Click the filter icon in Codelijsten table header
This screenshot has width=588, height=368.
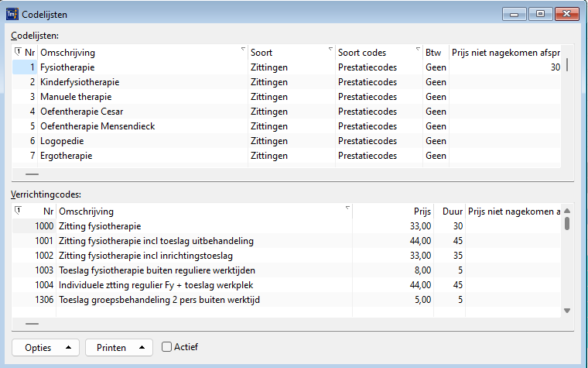click(18, 51)
